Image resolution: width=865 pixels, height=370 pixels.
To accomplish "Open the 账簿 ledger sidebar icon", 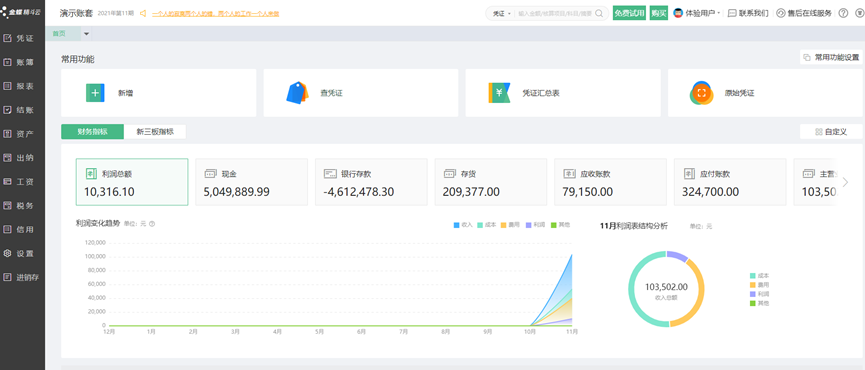I will (7, 62).
